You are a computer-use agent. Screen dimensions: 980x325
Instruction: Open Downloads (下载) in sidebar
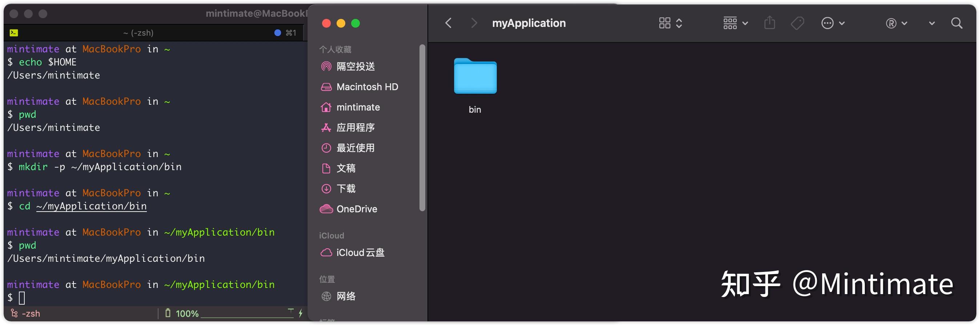345,189
